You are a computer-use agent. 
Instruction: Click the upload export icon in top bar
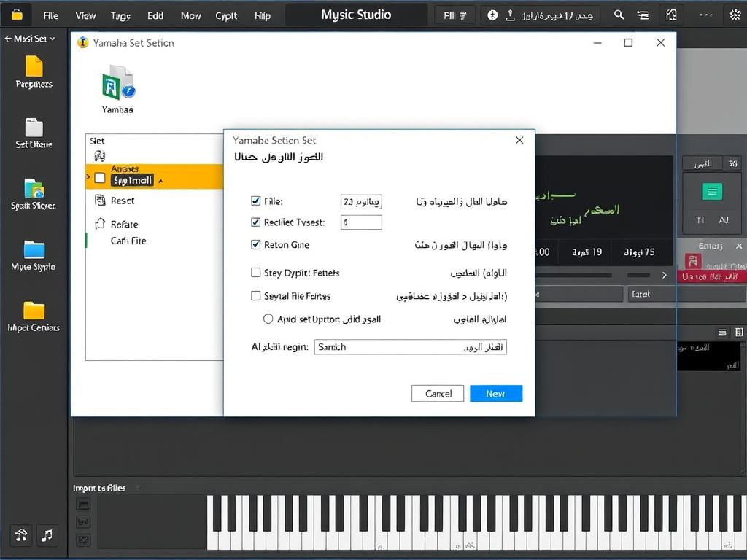[x=510, y=15]
